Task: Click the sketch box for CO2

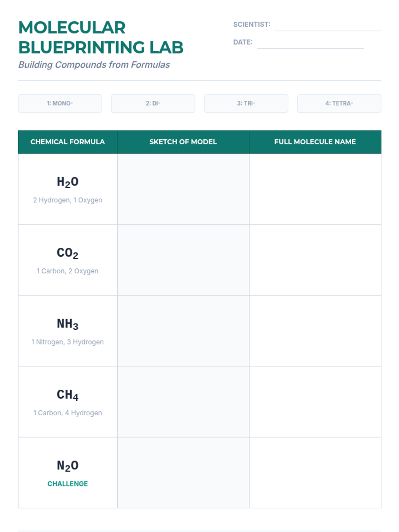Action: click(x=183, y=260)
